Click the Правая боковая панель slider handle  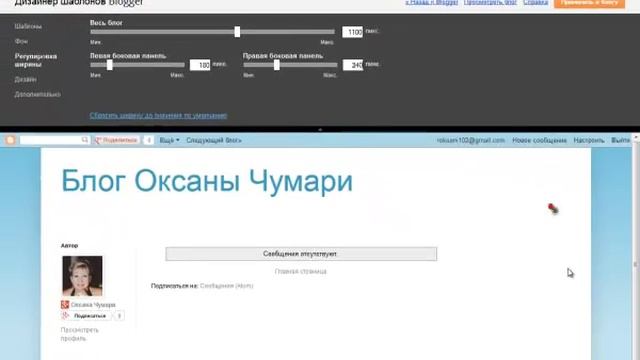tap(277, 64)
